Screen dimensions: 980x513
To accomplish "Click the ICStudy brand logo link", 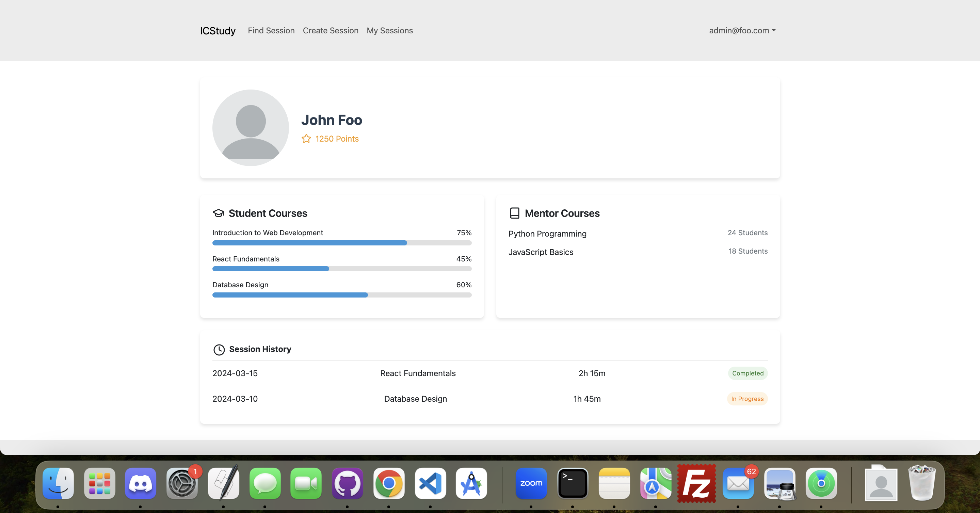I will (x=218, y=30).
